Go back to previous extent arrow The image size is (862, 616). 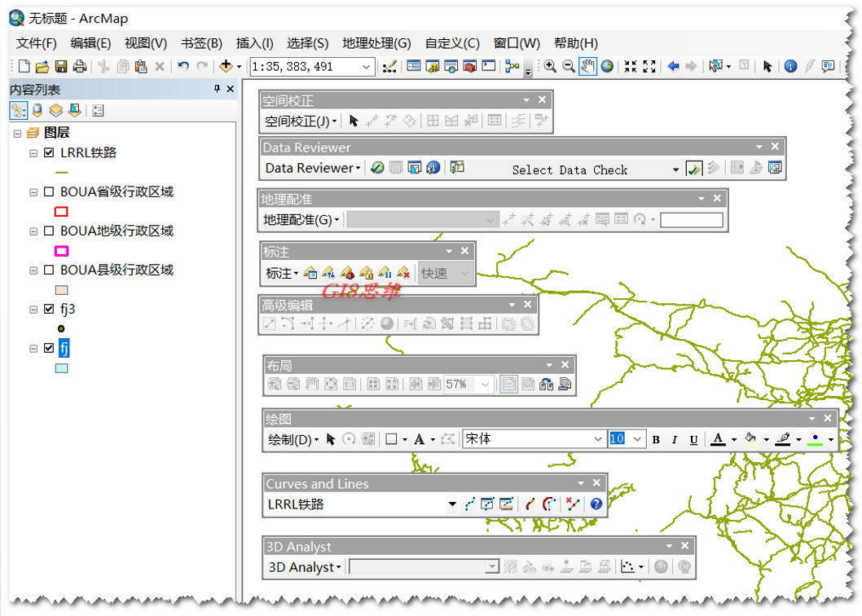coord(673,67)
